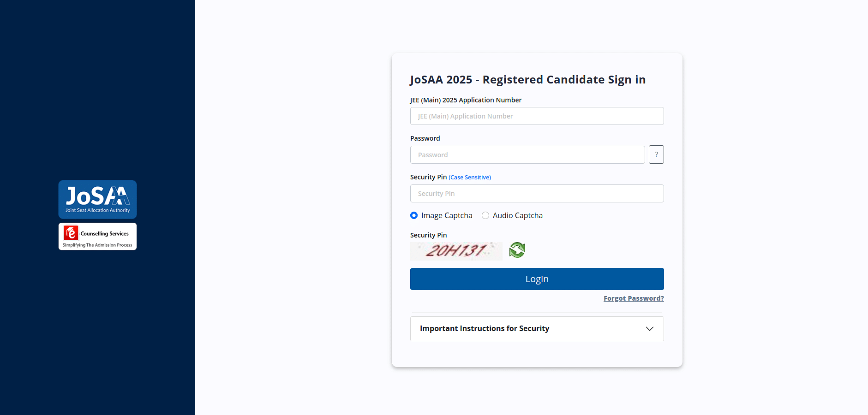
Task: Click the Registered Candidate Sign in heading
Action: [x=564, y=80]
